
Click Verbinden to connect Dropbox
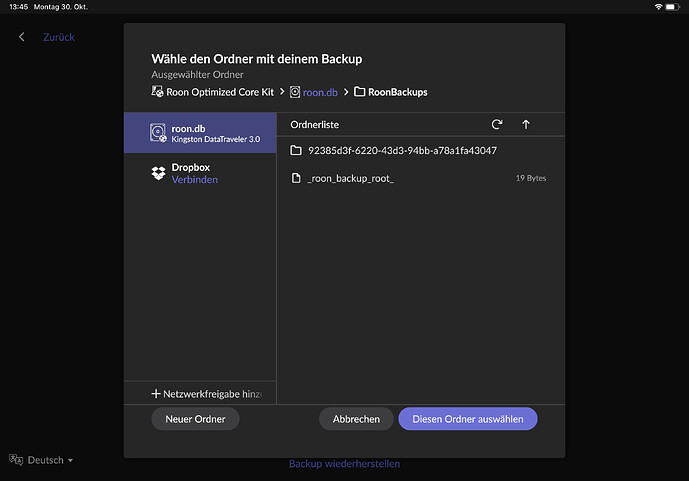click(x=194, y=180)
